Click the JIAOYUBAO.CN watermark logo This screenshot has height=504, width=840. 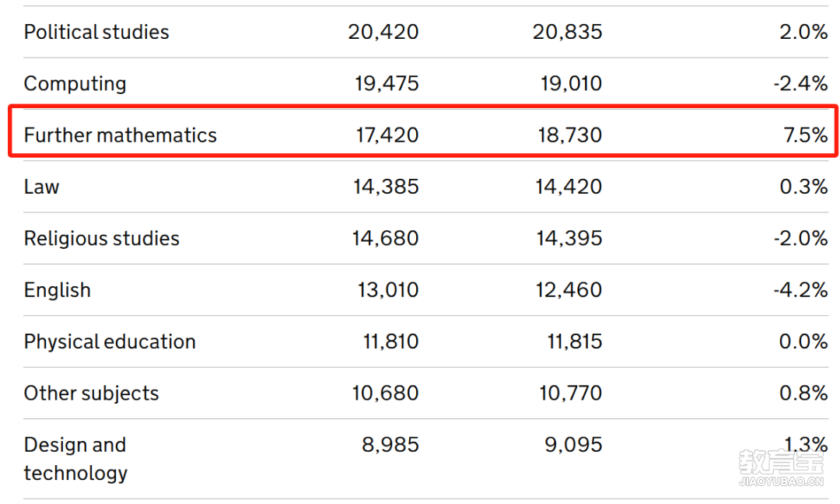coord(781,468)
